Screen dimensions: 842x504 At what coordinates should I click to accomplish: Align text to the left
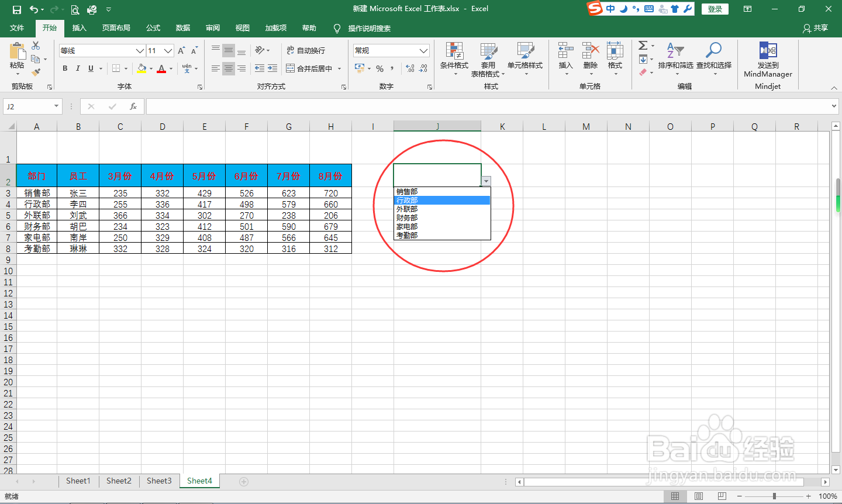coord(216,68)
